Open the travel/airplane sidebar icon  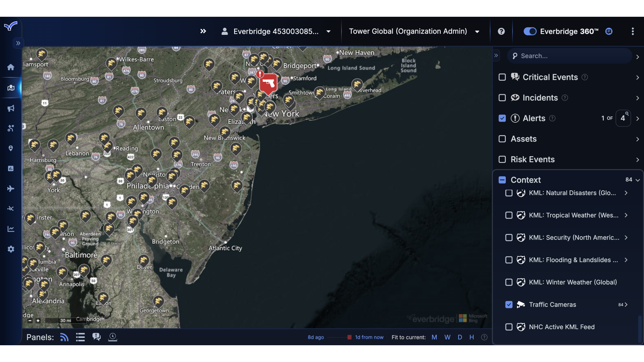click(11, 189)
